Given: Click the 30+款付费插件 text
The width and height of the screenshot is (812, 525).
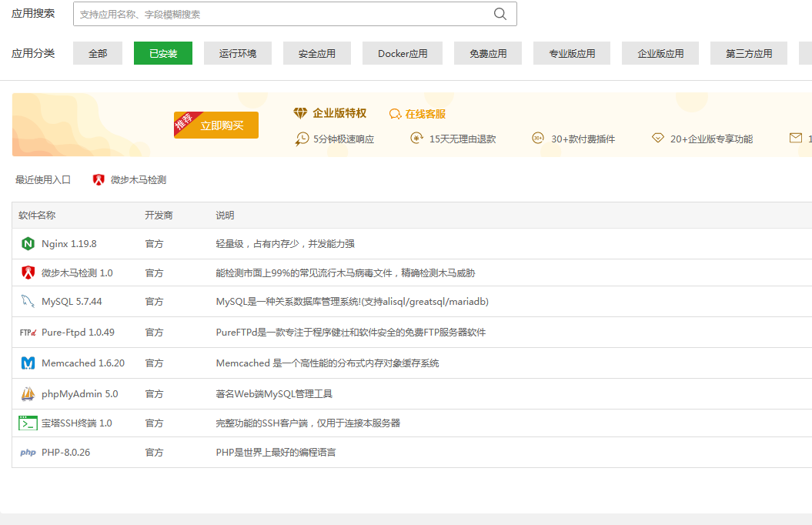Looking at the screenshot, I should pos(583,139).
